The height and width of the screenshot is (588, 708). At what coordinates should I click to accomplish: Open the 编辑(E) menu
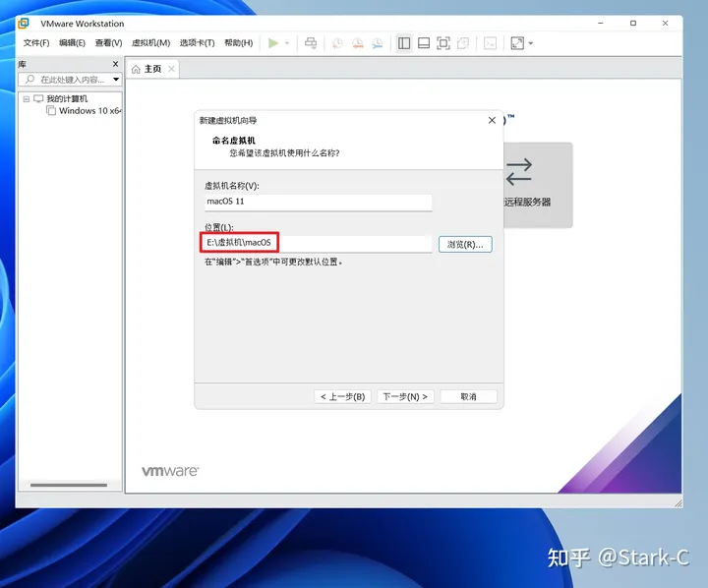click(x=72, y=43)
